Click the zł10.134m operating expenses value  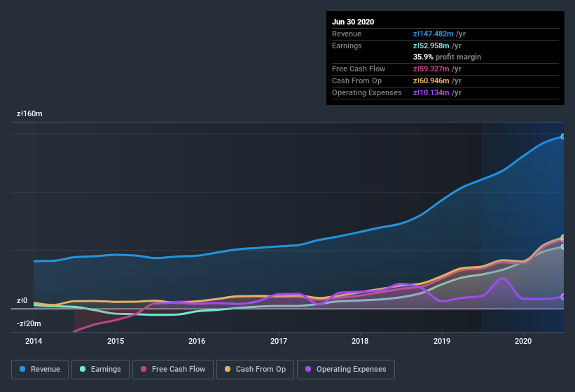click(x=431, y=92)
